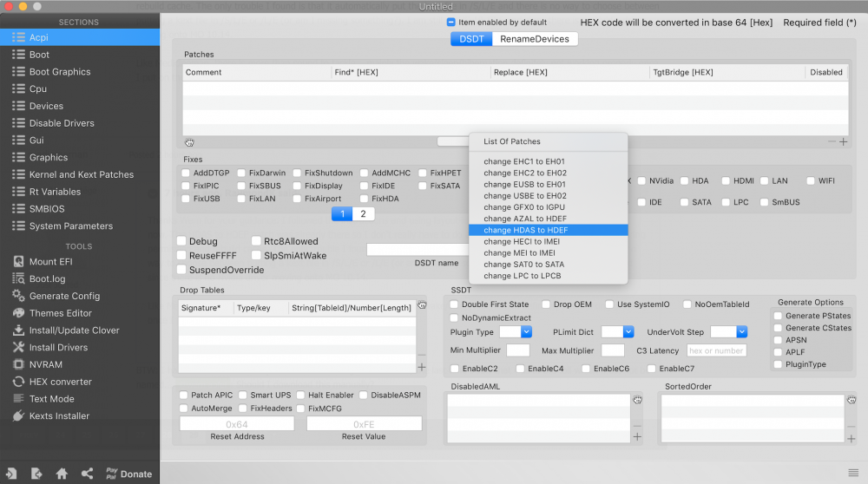The width and height of the screenshot is (868, 484).
Task: Open the patches list icon under the Patches table
Action: tap(189, 142)
